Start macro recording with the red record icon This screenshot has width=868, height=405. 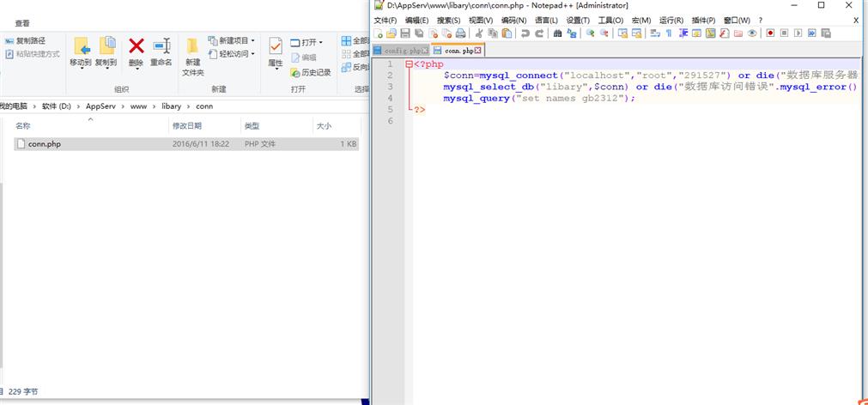pyautogui.click(x=770, y=33)
